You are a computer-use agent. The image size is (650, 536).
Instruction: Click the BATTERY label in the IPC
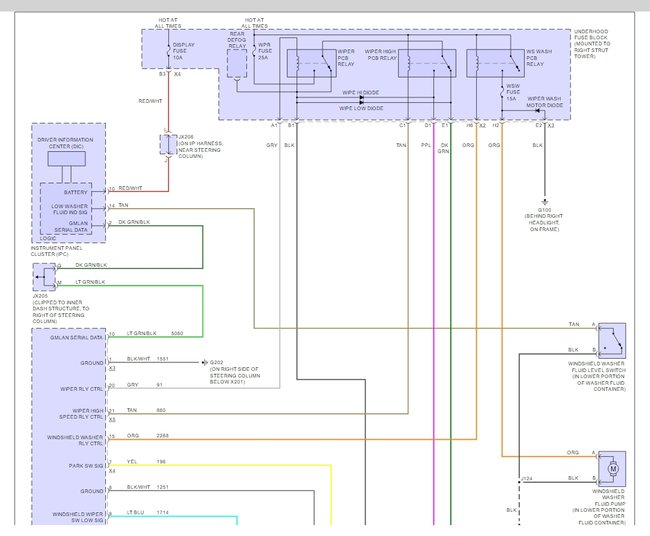coord(75,192)
